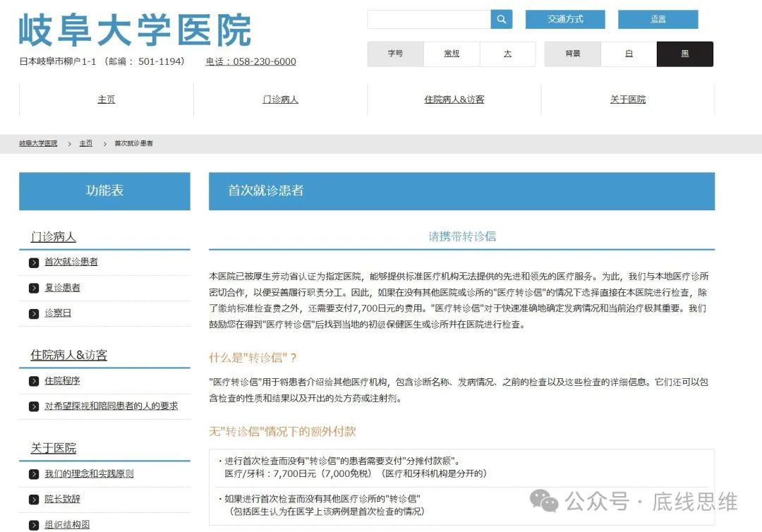Open the 门诊病人 navigation menu
Image resolution: width=762 pixels, height=532 pixels.
tap(280, 99)
